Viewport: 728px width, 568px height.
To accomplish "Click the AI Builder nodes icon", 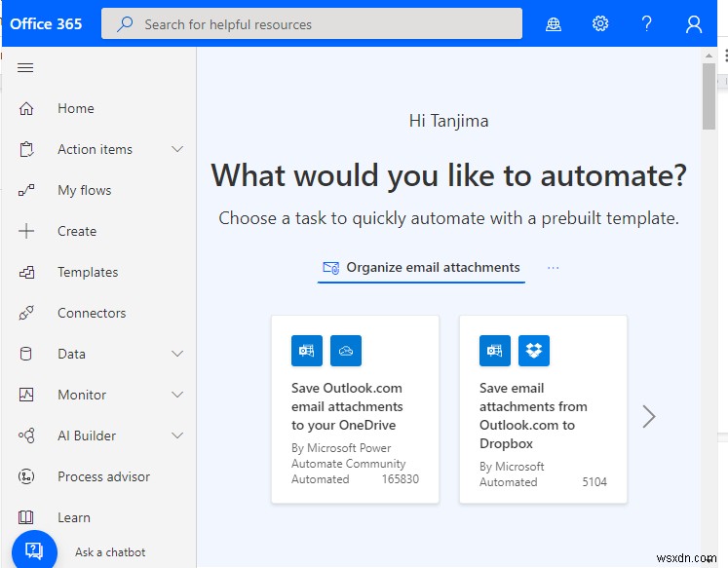I will 26,435.
